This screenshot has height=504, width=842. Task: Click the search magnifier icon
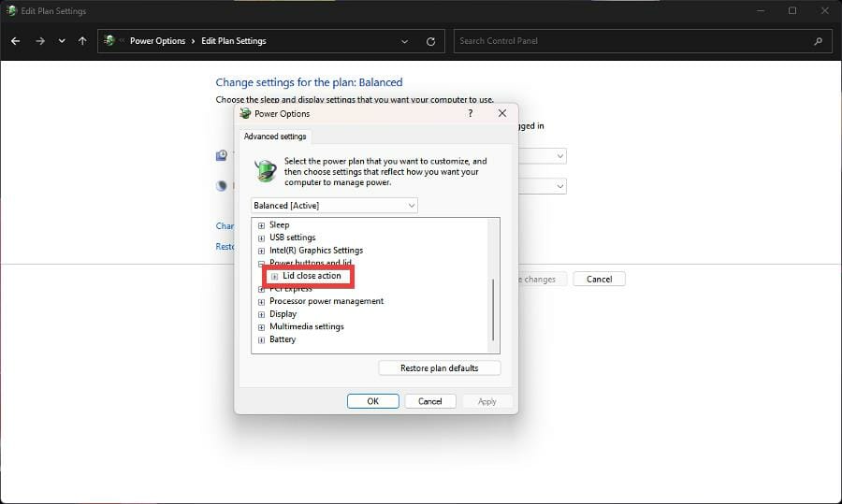pyautogui.click(x=818, y=41)
